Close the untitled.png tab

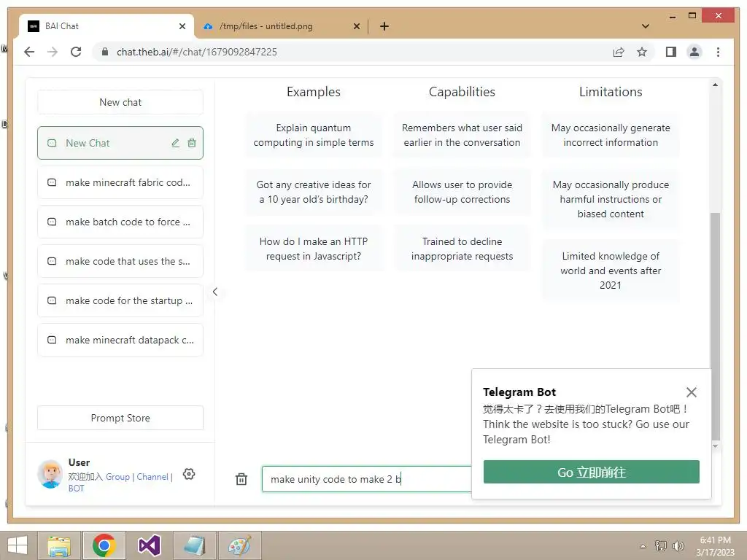tap(356, 26)
